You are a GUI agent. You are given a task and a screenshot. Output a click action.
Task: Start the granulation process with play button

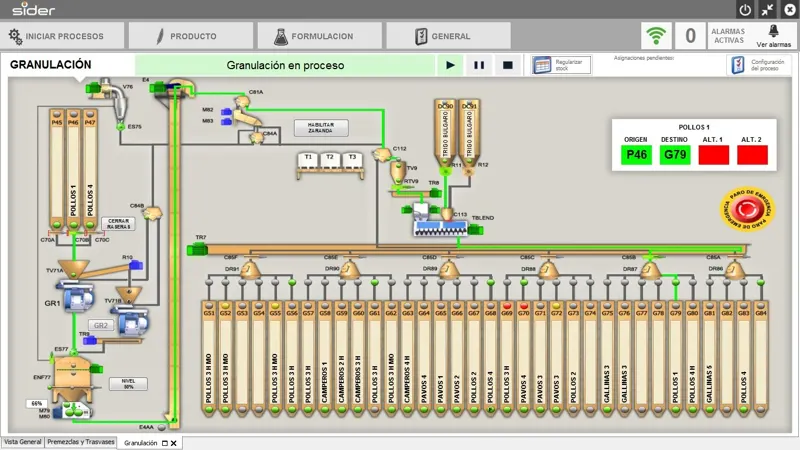450,65
